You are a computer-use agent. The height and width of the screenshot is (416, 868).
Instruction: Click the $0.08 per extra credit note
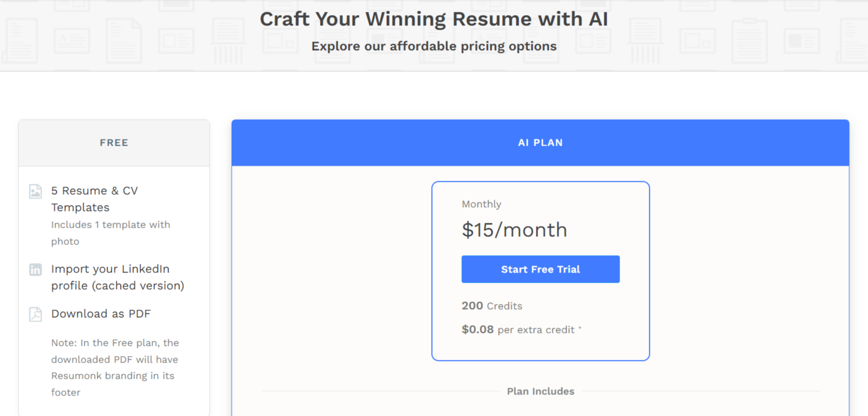coord(521,330)
